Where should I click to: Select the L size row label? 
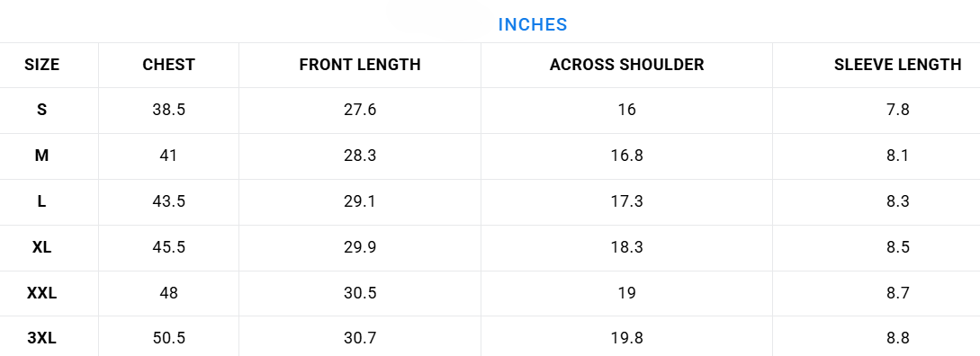pos(42,201)
